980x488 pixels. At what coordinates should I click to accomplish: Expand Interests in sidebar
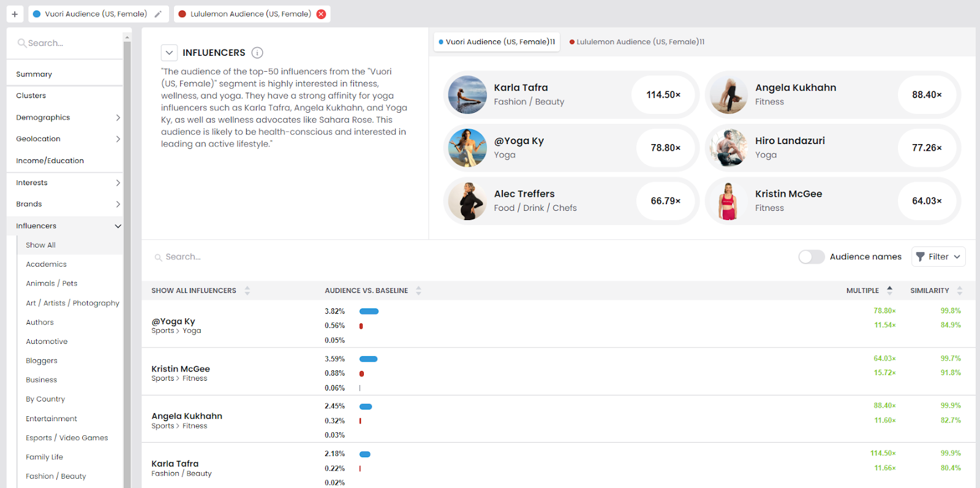click(x=118, y=183)
